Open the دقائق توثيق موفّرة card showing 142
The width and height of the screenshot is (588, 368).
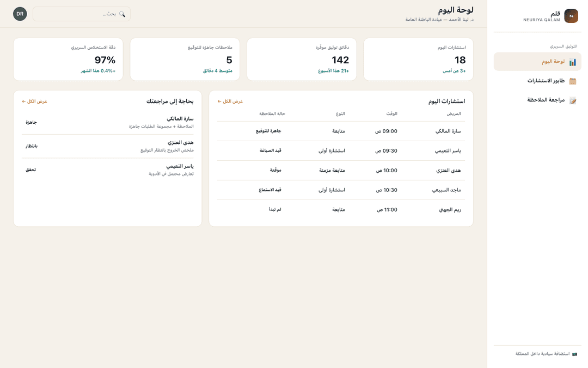pyautogui.click(x=302, y=59)
